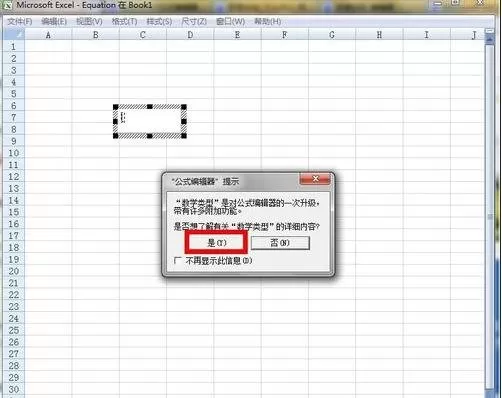This screenshot has height=398, width=502.
Task: Open the 窗口(W) menu
Action: [x=230, y=22]
